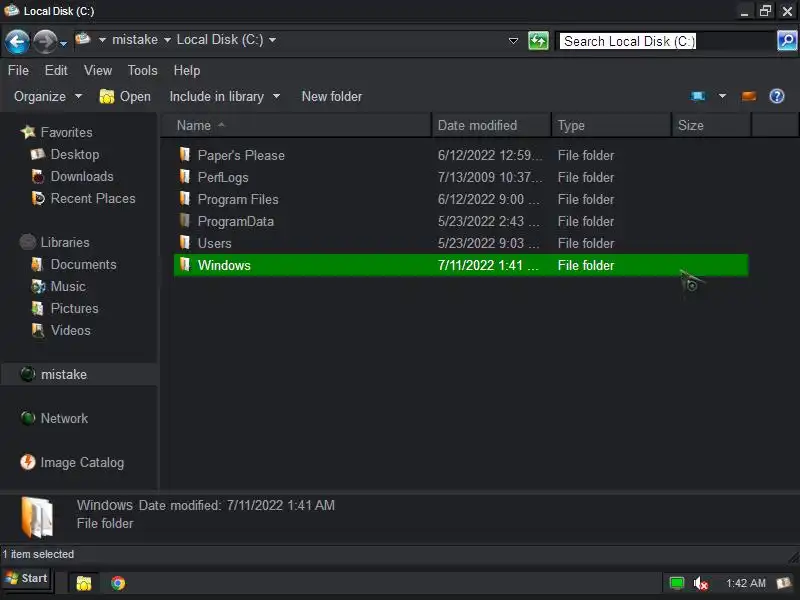
Task: Select the Paper's Please folder icon
Action: 185,155
